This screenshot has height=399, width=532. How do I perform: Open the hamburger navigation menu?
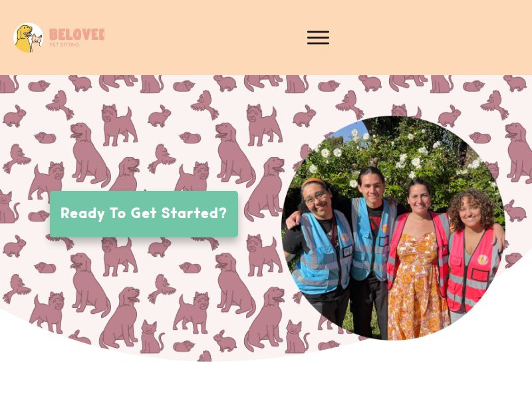(x=318, y=37)
